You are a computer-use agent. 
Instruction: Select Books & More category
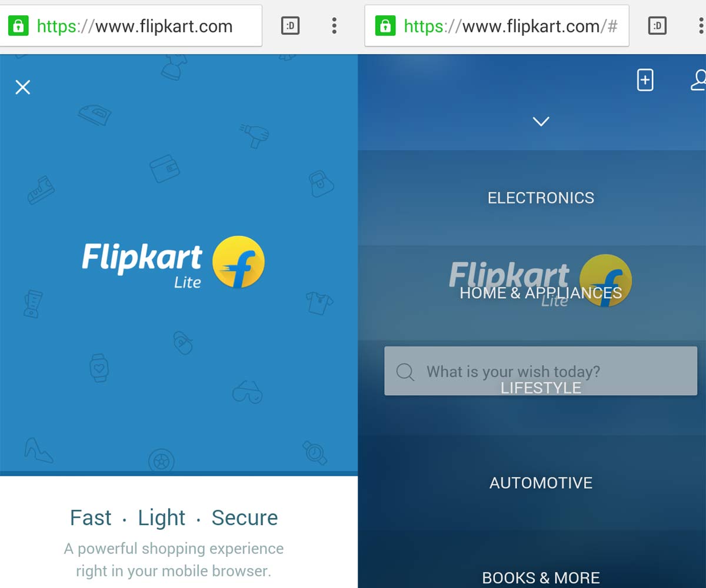click(x=541, y=578)
